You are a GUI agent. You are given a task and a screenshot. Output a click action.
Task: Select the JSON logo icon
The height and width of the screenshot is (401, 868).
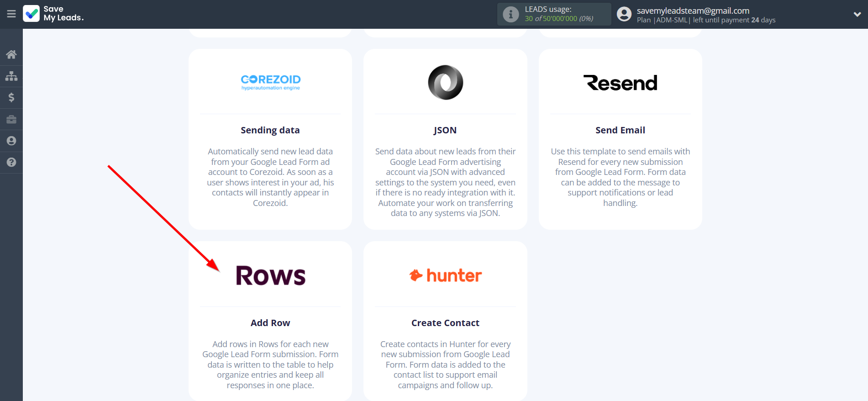click(x=445, y=82)
